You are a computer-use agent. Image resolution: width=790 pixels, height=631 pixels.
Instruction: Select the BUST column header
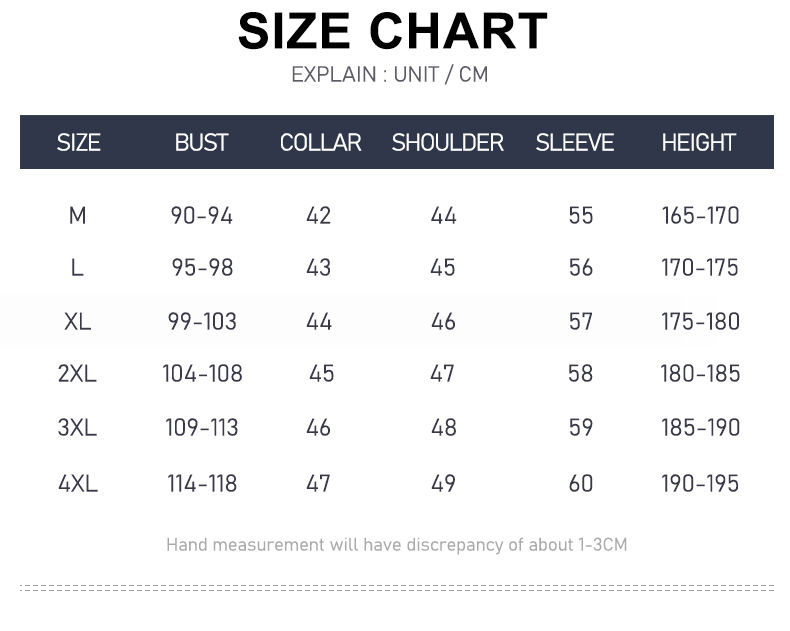(x=201, y=143)
